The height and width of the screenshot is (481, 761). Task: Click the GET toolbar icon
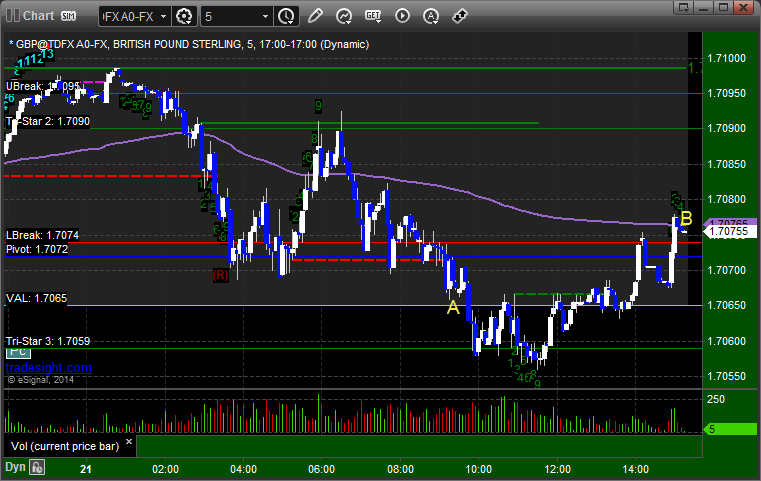pyautogui.click(x=373, y=16)
